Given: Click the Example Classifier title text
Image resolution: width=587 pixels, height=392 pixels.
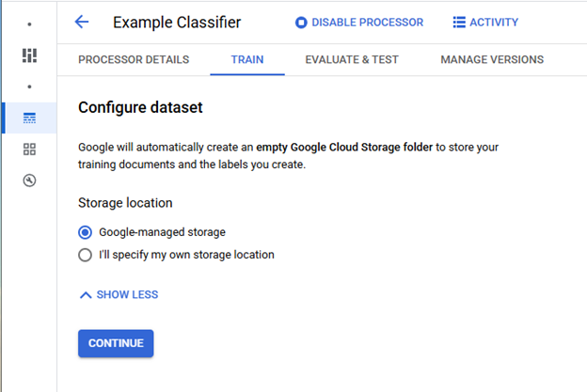Looking at the screenshot, I should coord(177,23).
